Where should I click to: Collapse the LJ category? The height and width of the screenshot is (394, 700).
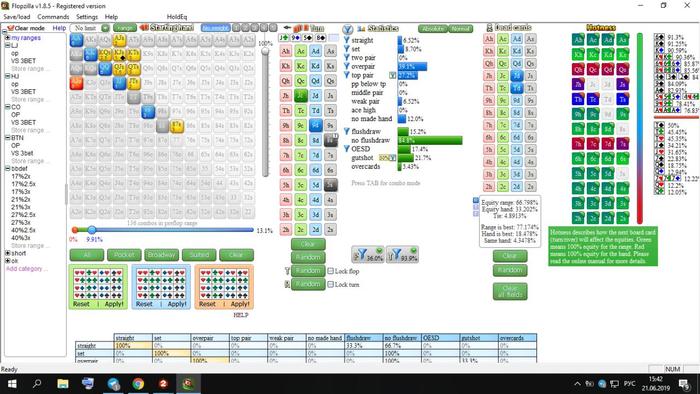8,46
